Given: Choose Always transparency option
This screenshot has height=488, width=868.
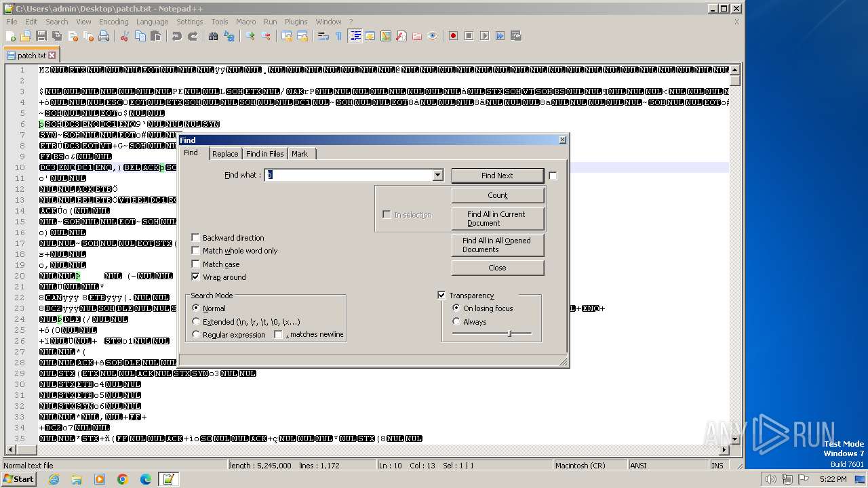Looking at the screenshot, I should [456, 322].
